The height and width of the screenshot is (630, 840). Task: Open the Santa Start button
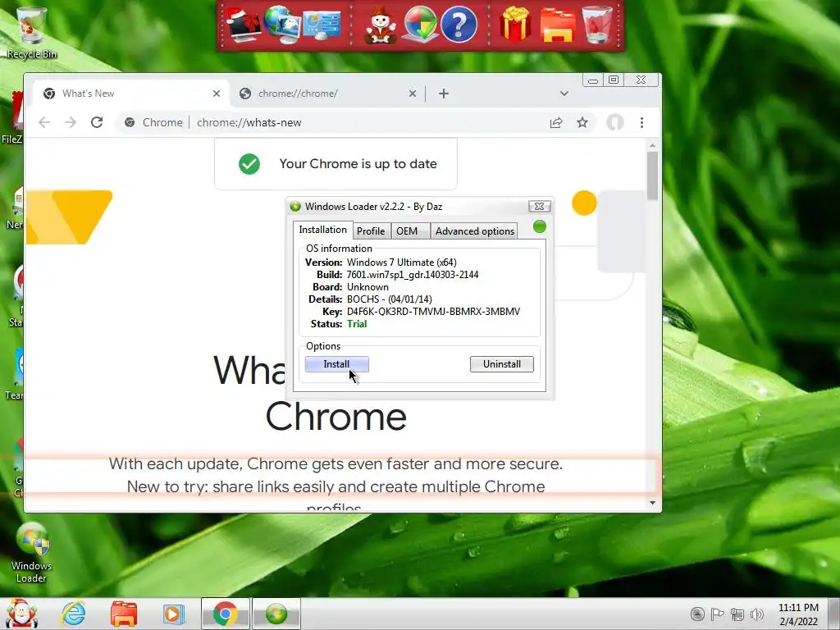coord(21,614)
